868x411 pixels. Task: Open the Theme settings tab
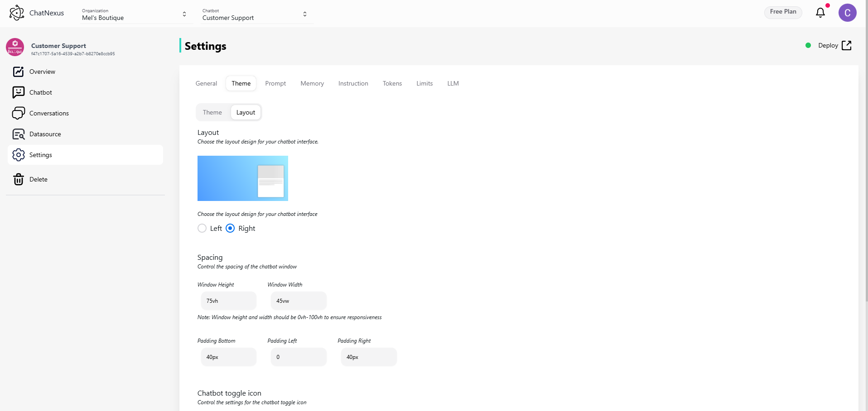241,83
